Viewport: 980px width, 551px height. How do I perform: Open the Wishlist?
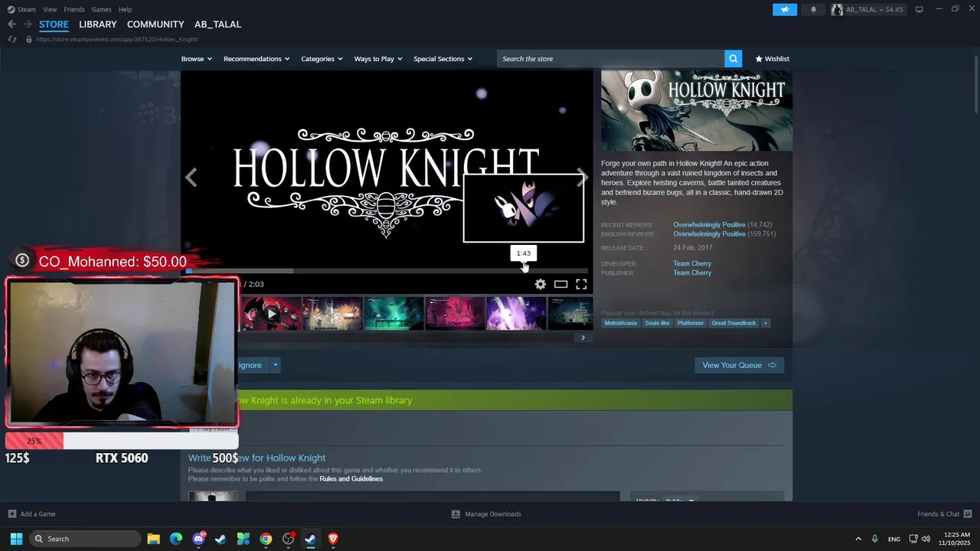(x=772, y=59)
